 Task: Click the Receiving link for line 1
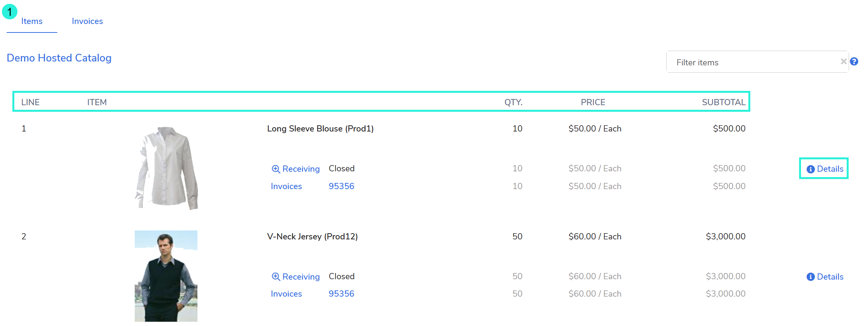coord(301,169)
